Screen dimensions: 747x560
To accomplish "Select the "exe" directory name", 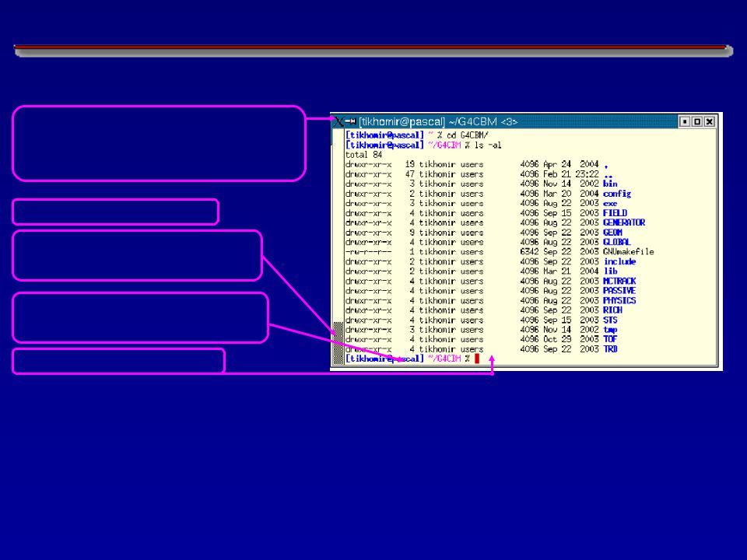I will [x=610, y=203].
